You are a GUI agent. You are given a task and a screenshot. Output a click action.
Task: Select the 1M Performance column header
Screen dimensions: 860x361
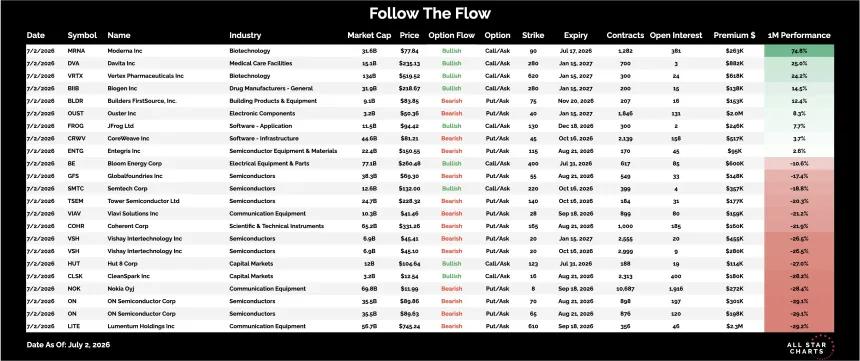point(799,35)
